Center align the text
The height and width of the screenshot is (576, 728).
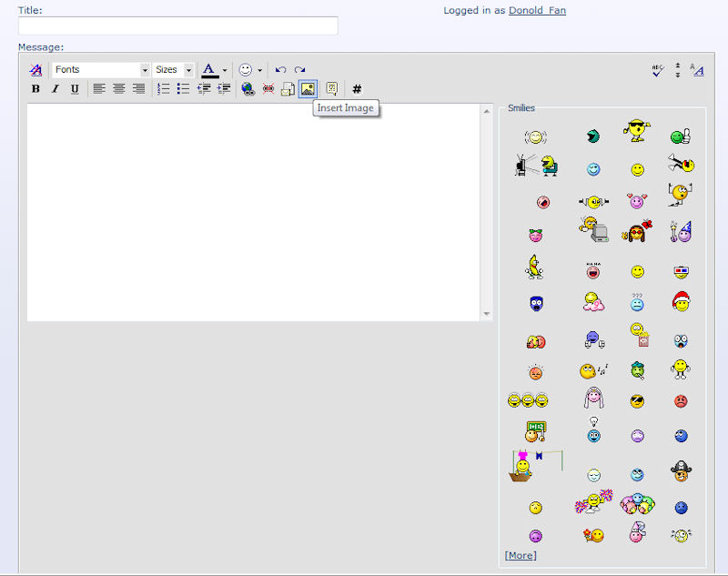tap(119, 88)
